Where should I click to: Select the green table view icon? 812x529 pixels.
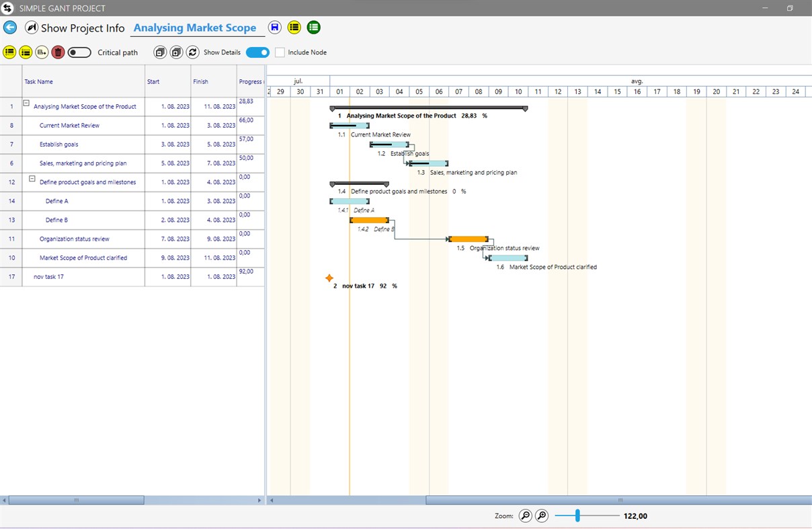(313, 27)
